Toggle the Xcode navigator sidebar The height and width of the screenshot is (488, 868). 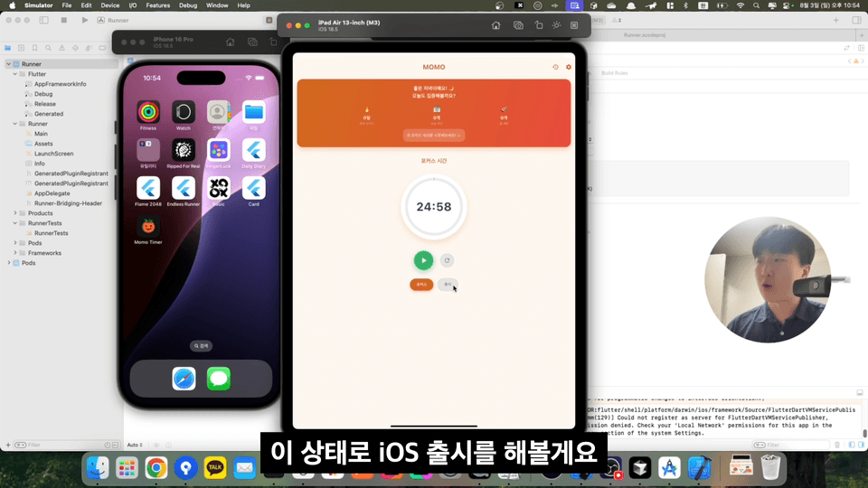[43, 20]
